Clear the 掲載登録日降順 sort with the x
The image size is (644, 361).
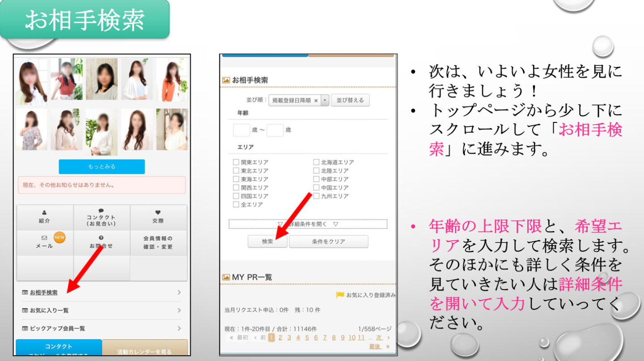click(x=316, y=101)
